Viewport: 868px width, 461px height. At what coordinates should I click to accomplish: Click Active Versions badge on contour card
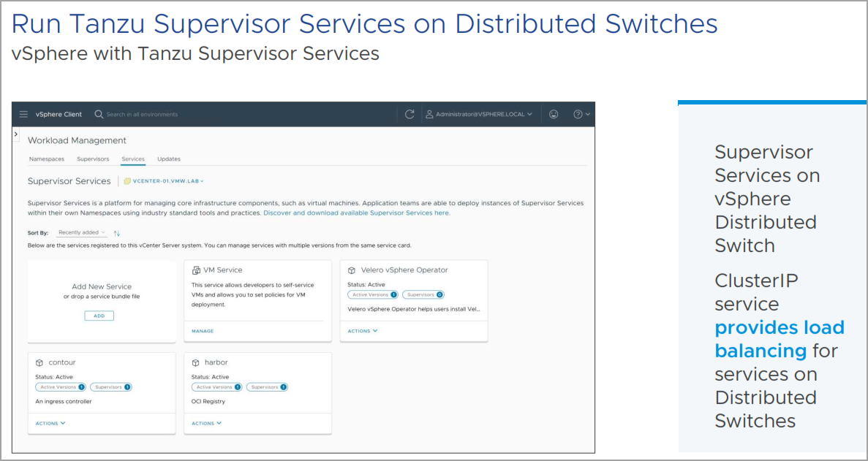(61, 387)
